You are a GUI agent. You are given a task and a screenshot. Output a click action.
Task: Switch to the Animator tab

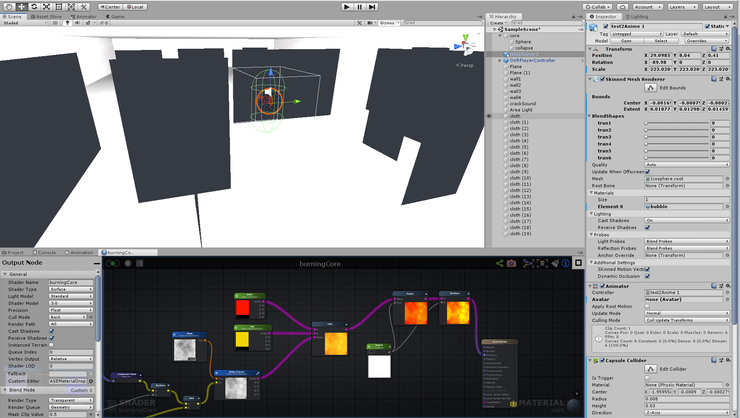click(84, 17)
